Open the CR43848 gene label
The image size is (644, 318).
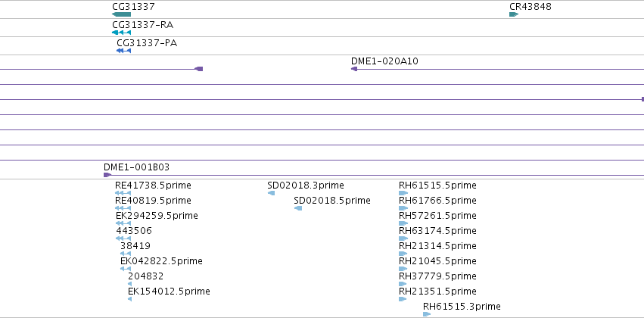click(530, 7)
